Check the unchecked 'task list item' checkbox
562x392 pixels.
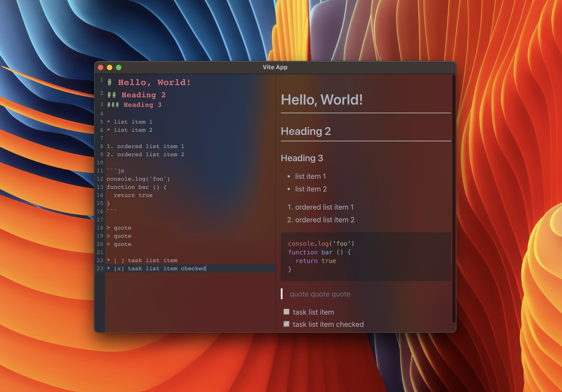[x=286, y=312]
